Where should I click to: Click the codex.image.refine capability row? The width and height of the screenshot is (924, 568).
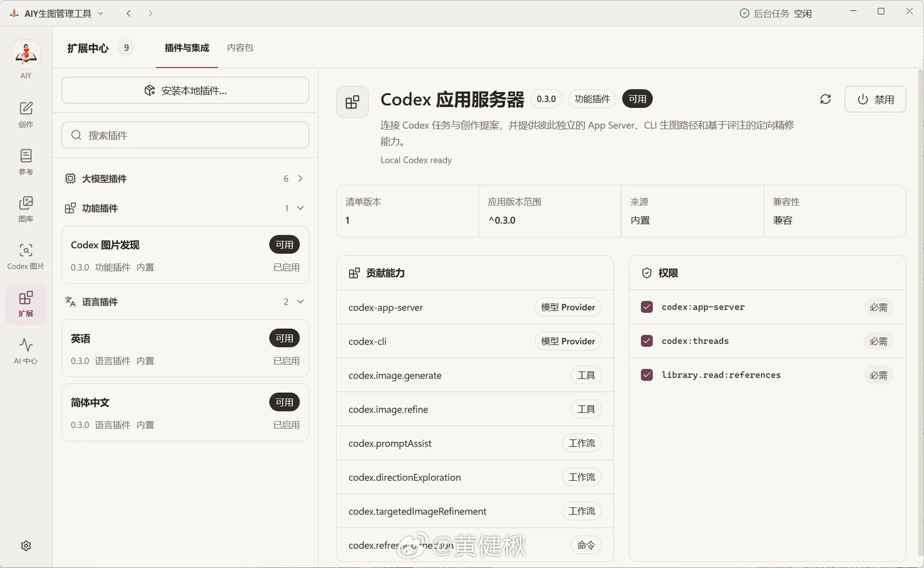pyautogui.click(x=475, y=409)
